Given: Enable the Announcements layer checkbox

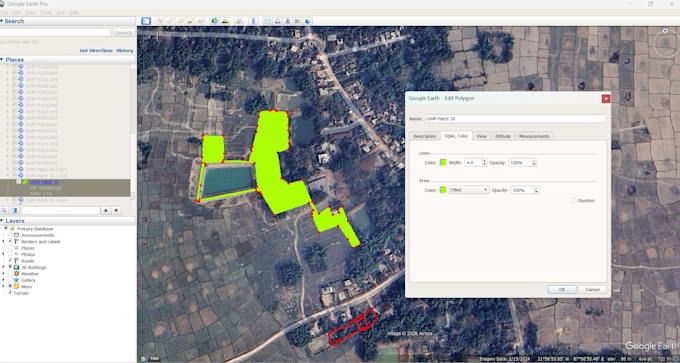Looking at the screenshot, I should [10, 235].
